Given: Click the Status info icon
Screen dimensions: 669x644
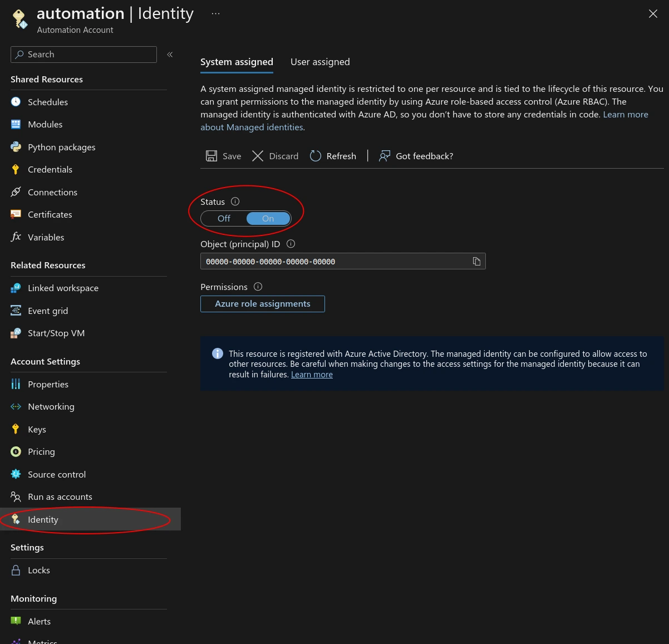Looking at the screenshot, I should (x=235, y=201).
